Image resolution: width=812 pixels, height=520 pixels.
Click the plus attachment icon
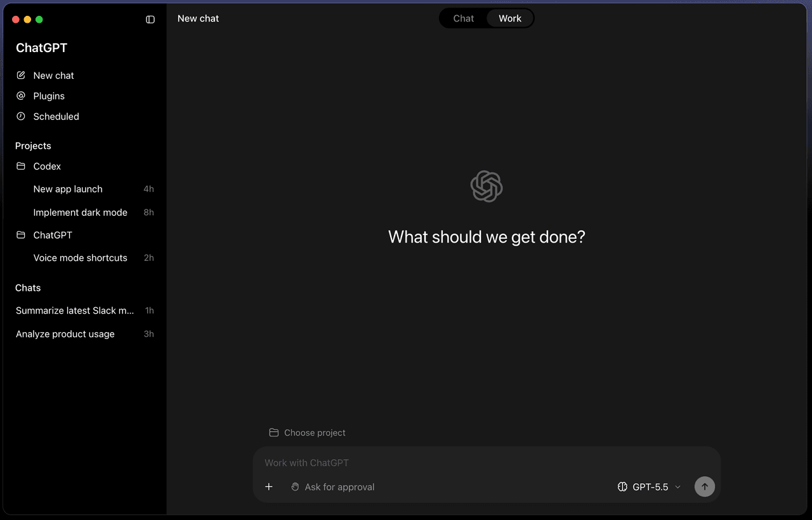tap(269, 487)
